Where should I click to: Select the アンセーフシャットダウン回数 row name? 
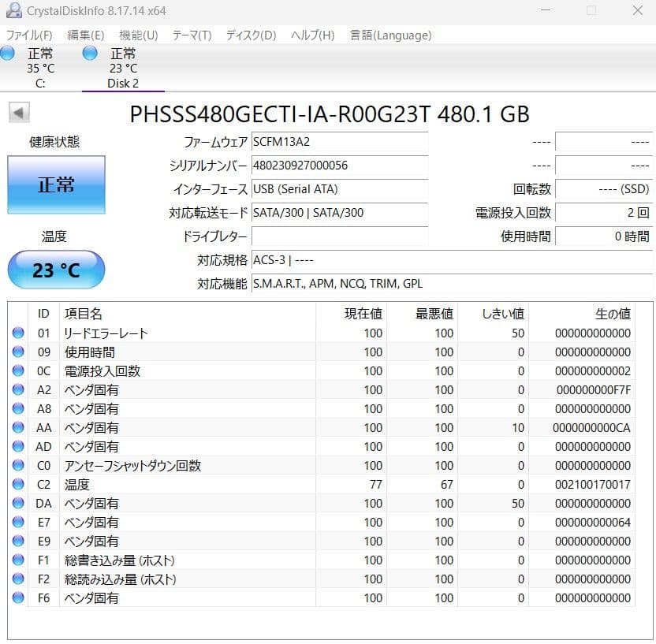(132, 465)
